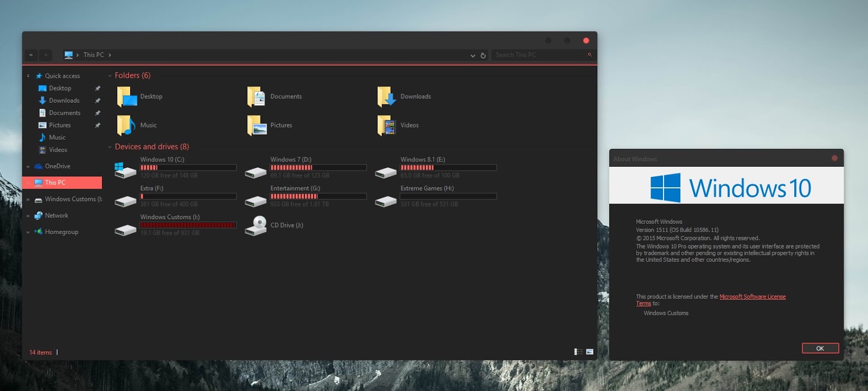Click the OneDrive cloud icon in sidebar

pyautogui.click(x=39, y=166)
